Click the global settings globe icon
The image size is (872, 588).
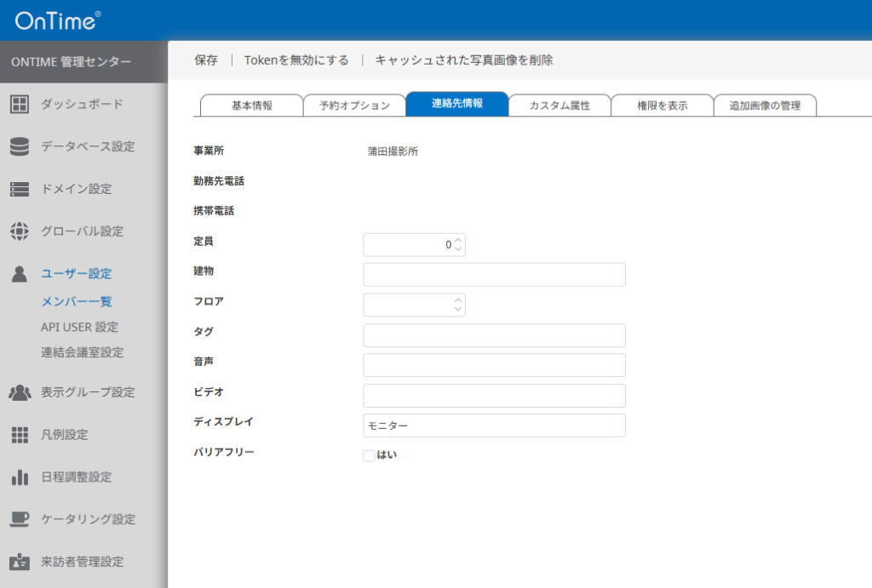tap(20, 231)
